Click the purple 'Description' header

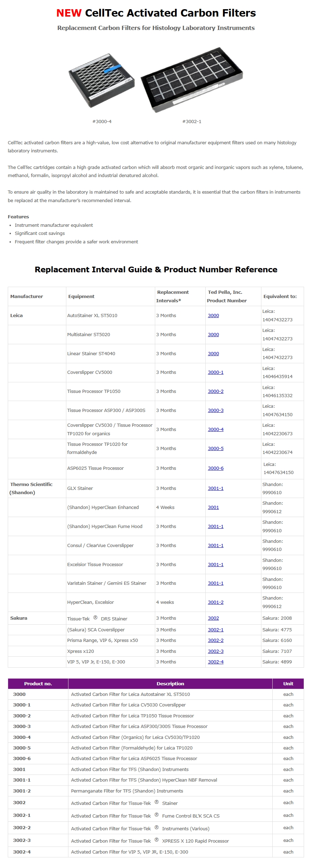[x=170, y=684]
